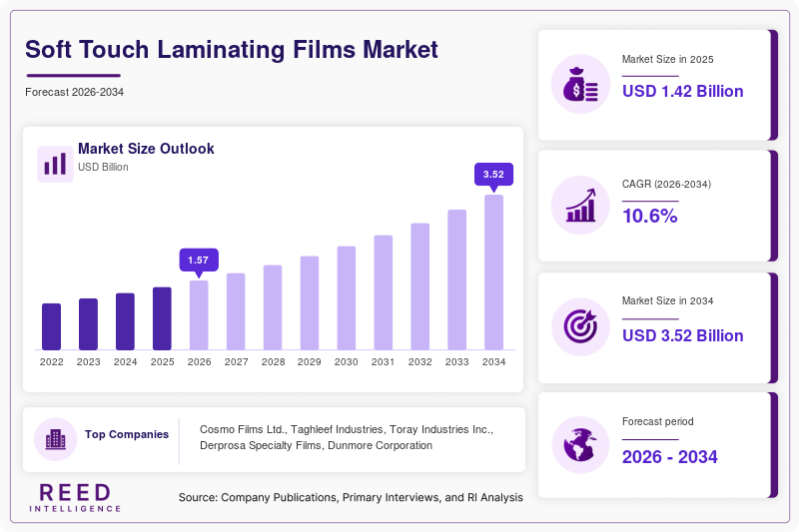This screenshot has width=799, height=532.
Task: Click the 2030 bar in the chart
Action: (347, 298)
